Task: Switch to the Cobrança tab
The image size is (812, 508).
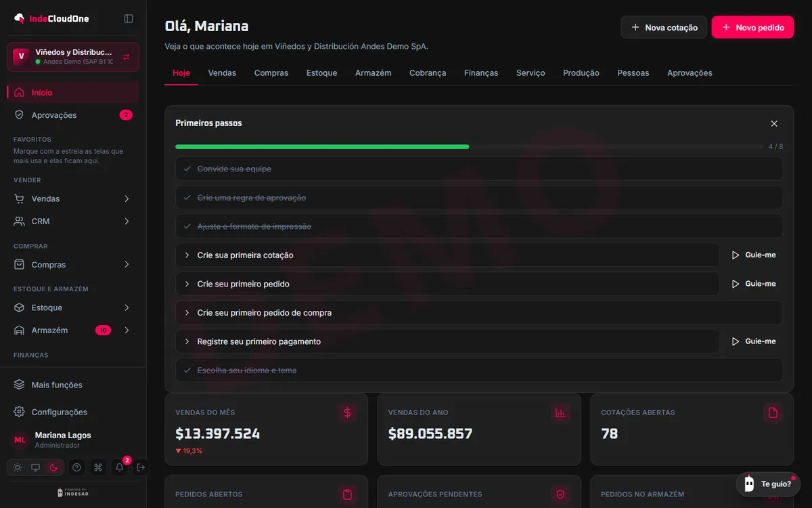Action: [x=428, y=73]
